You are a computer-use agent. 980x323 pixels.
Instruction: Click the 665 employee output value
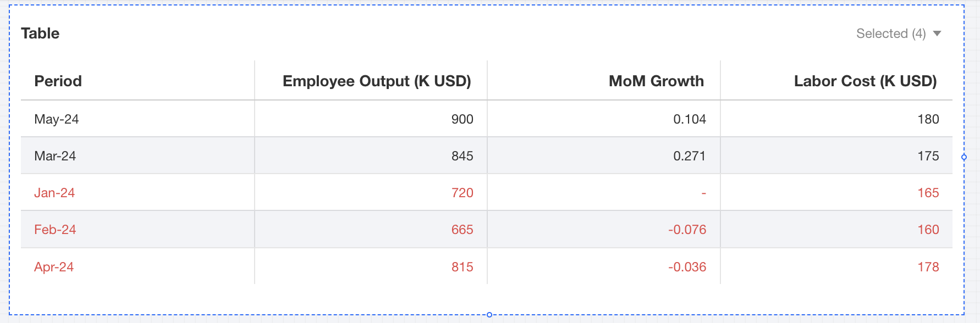462,230
